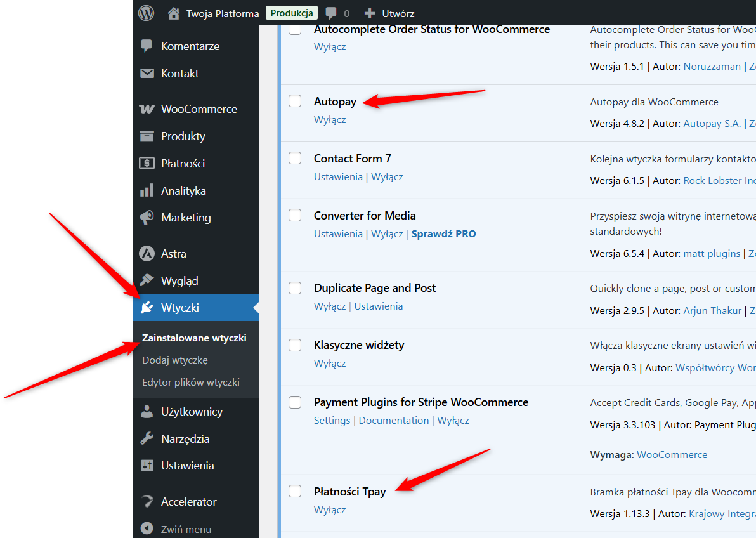Click the comments bubble icon in top bar

331,13
